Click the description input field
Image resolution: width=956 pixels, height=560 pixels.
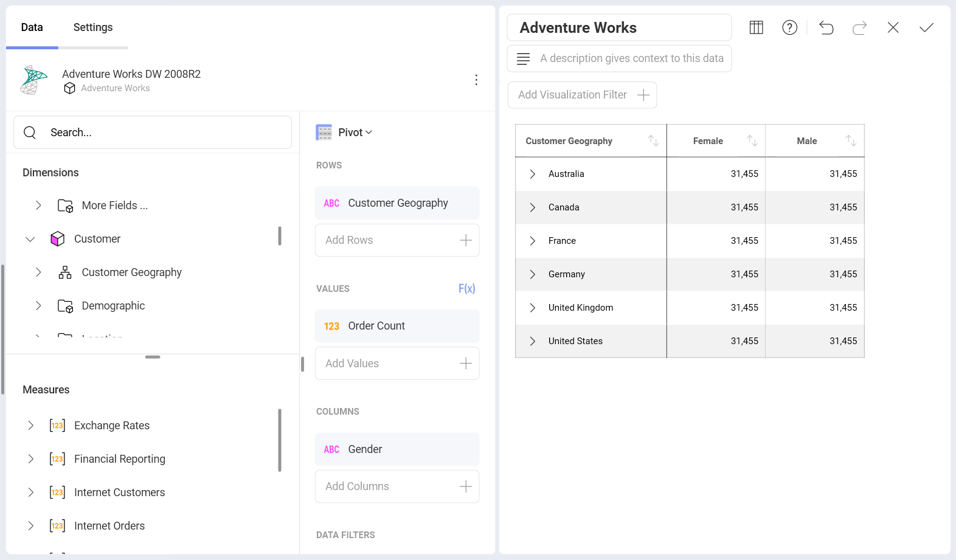[619, 58]
